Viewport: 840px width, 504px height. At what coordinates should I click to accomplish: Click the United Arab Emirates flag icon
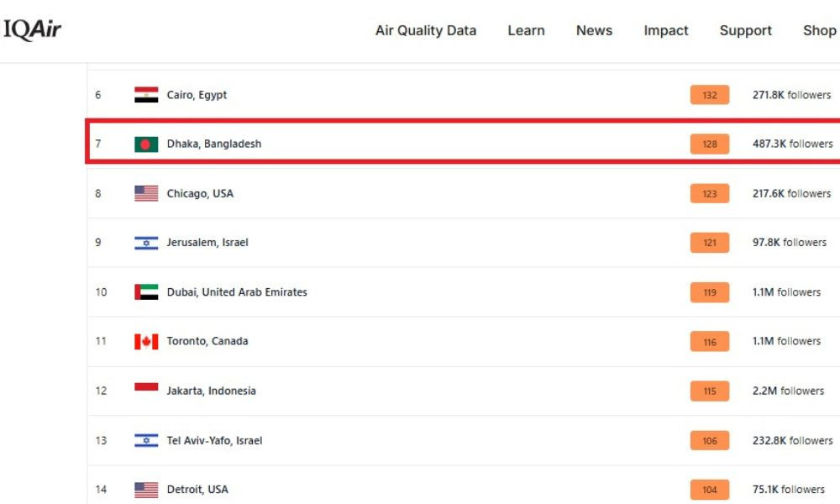146,292
